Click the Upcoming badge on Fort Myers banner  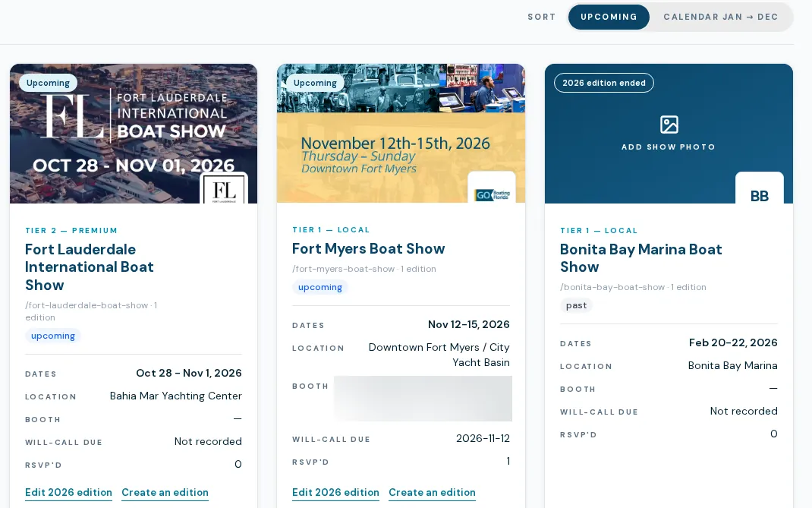pos(315,83)
